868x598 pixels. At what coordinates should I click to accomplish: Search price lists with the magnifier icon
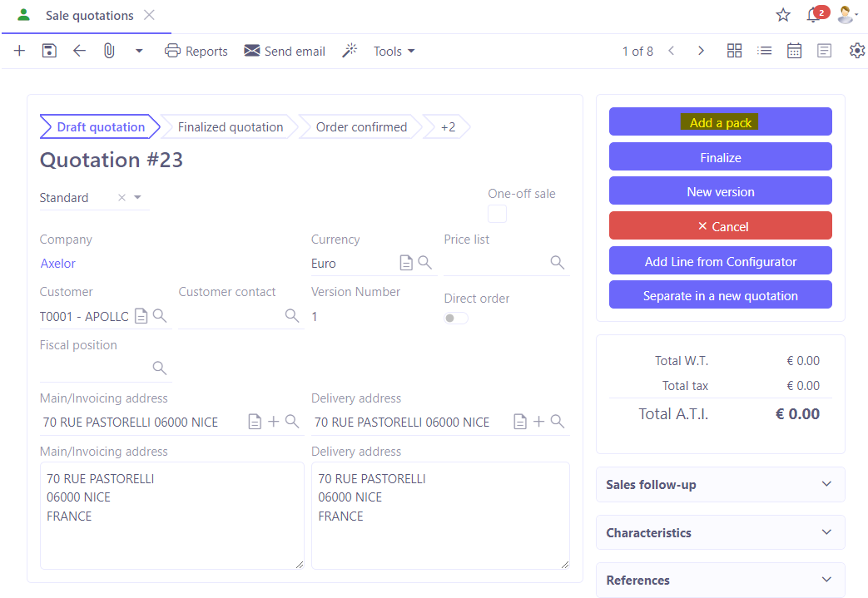coord(556,263)
